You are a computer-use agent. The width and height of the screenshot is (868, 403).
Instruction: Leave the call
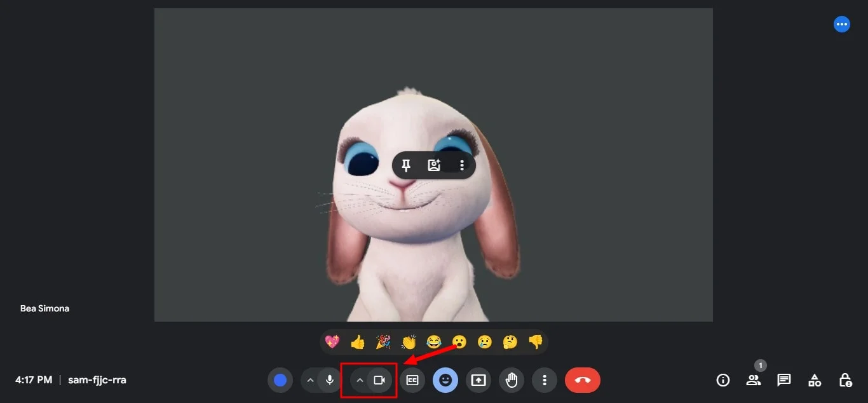583,381
